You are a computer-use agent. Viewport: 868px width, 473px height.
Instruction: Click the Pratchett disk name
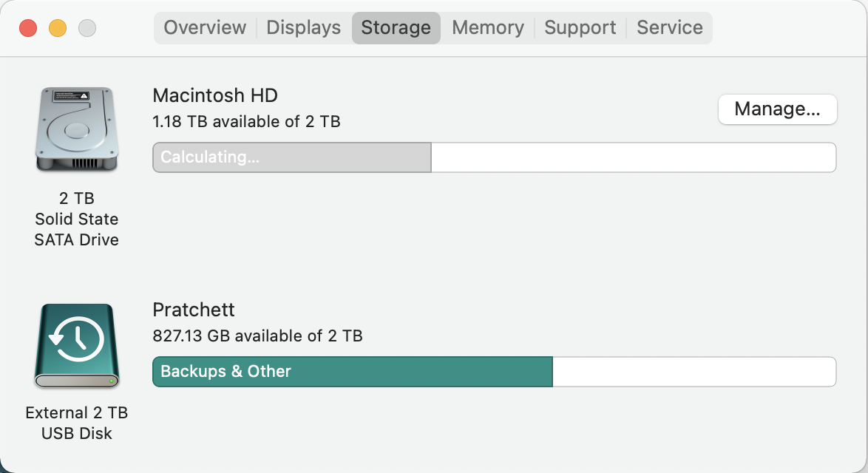194,310
